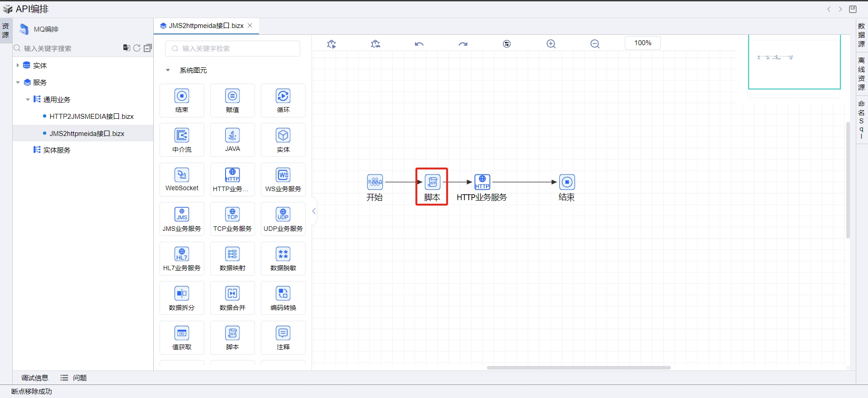Select the 编码转换 element in palette
868x398 pixels.
[x=283, y=298]
